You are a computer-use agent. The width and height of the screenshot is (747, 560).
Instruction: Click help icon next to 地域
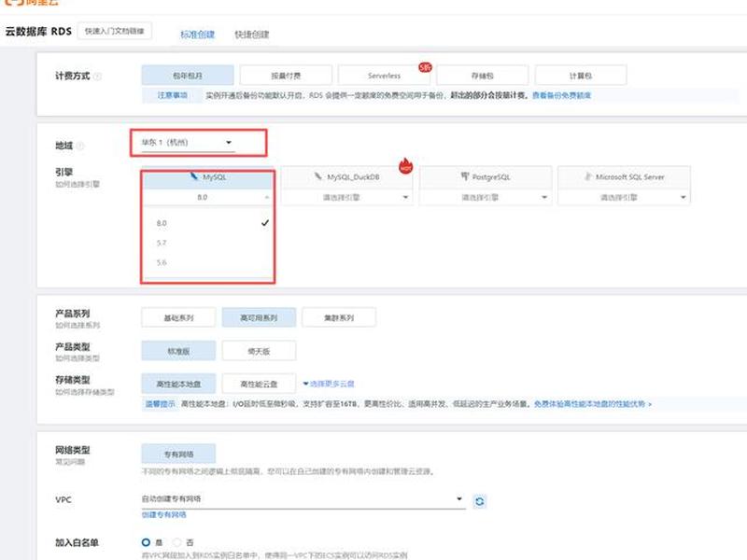pyautogui.click(x=80, y=146)
